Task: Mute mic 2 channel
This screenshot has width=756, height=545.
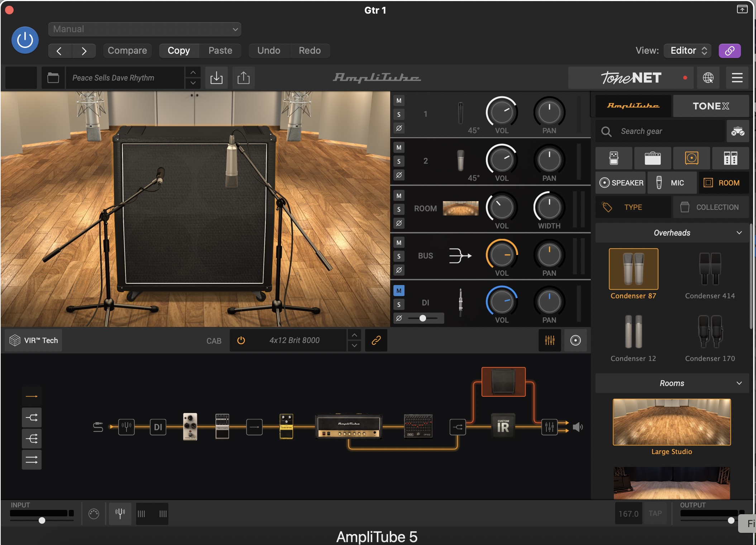Action: (399, 148)
